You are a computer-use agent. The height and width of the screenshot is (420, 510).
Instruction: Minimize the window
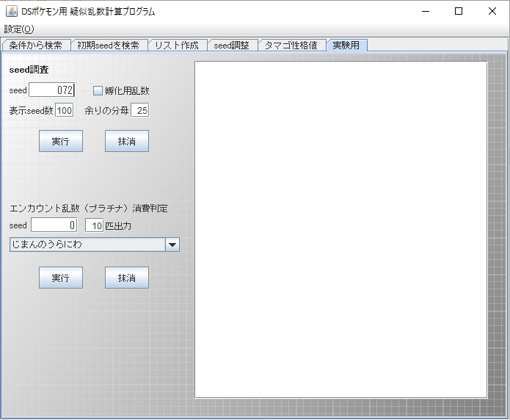pos(426,12)
